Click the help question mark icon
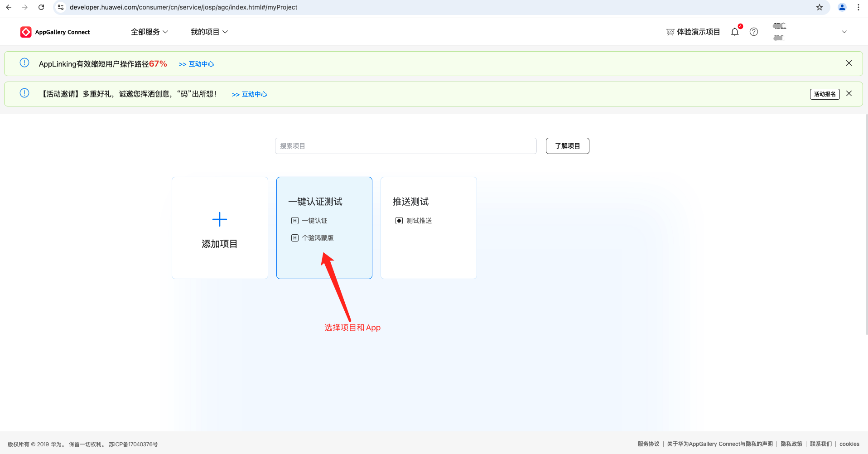Image resolution: width=868 pixels, height=454 pixels. [754, 32]
